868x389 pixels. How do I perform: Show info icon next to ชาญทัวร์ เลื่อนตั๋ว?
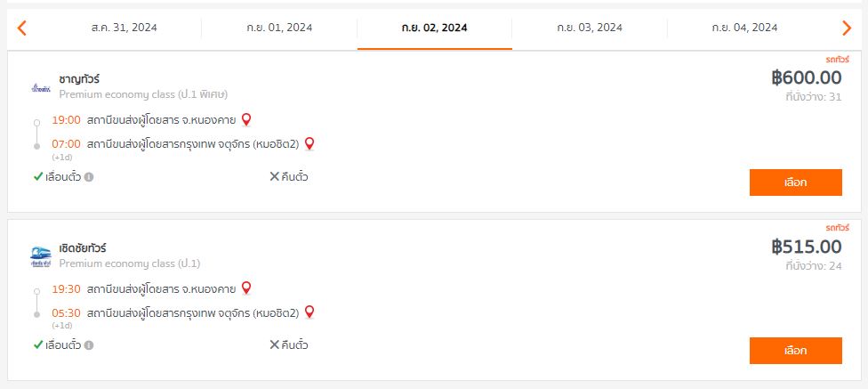pyautogui.click(x=89, y=177)
